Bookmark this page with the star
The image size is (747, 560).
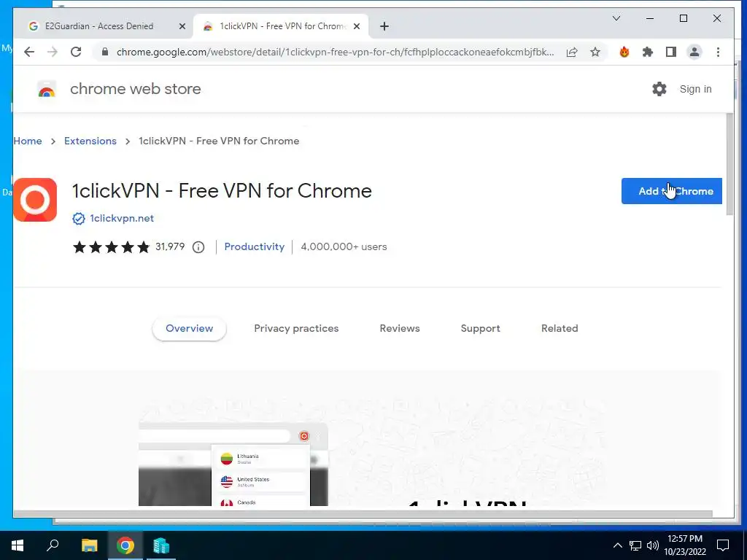coord(595,52)
